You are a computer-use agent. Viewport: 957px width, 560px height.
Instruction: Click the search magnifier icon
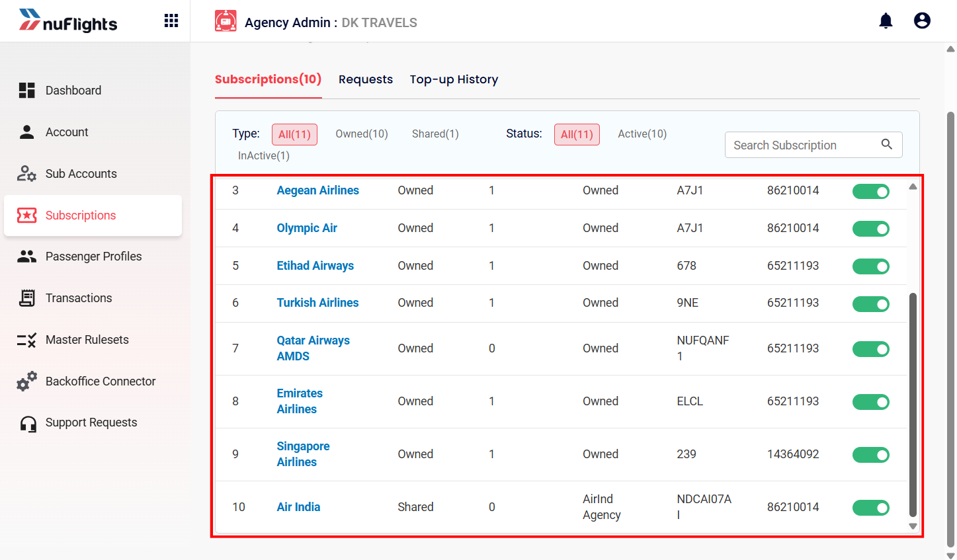(887, 144)
